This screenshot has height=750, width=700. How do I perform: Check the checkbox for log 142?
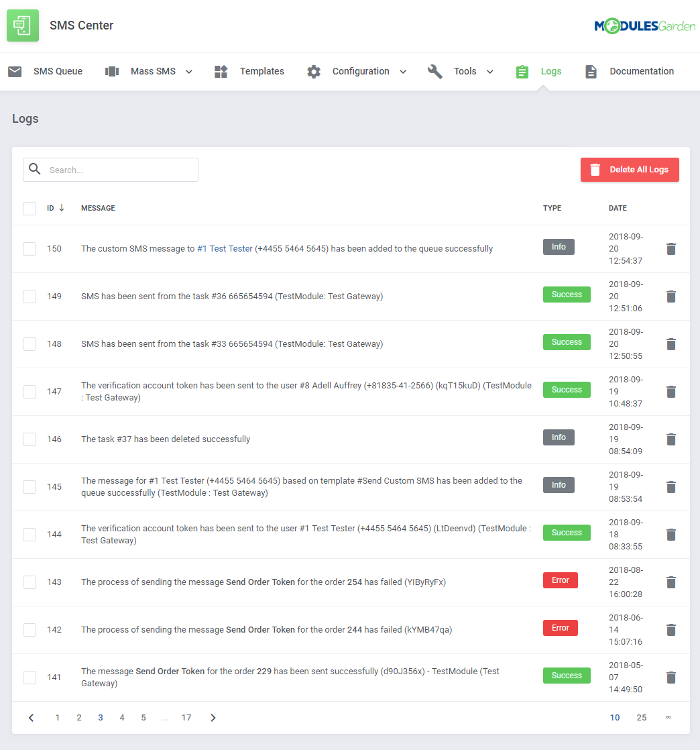point(30,630)
